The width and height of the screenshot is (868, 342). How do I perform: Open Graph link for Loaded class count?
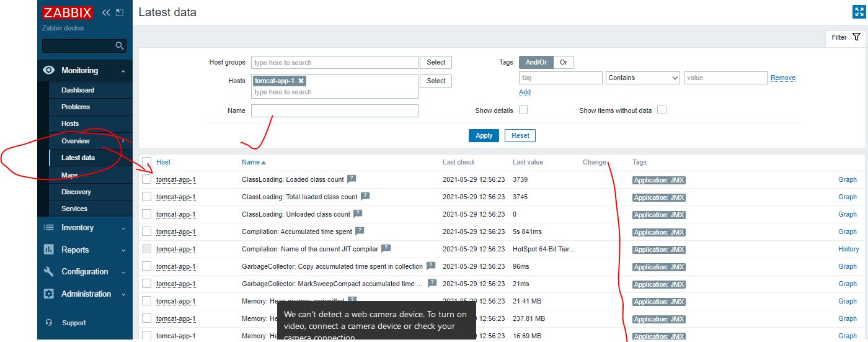coord(847,179)
